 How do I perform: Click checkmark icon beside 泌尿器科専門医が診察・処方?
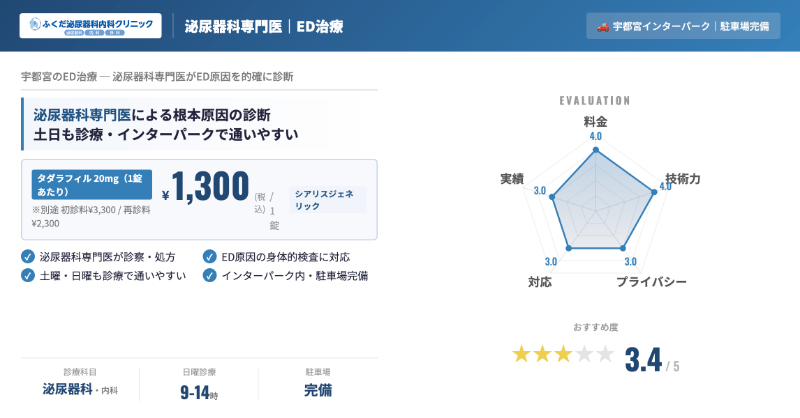pos(28,256)
